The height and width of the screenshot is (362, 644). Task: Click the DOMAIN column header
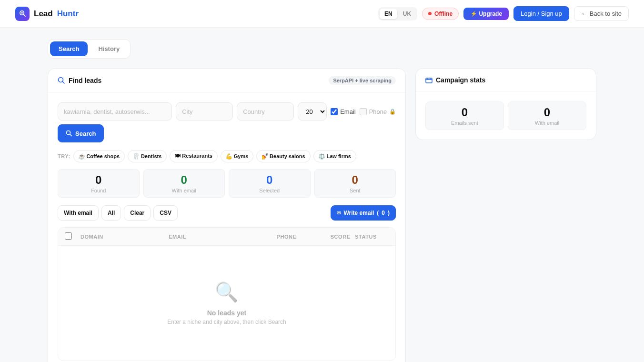[92, 237]
